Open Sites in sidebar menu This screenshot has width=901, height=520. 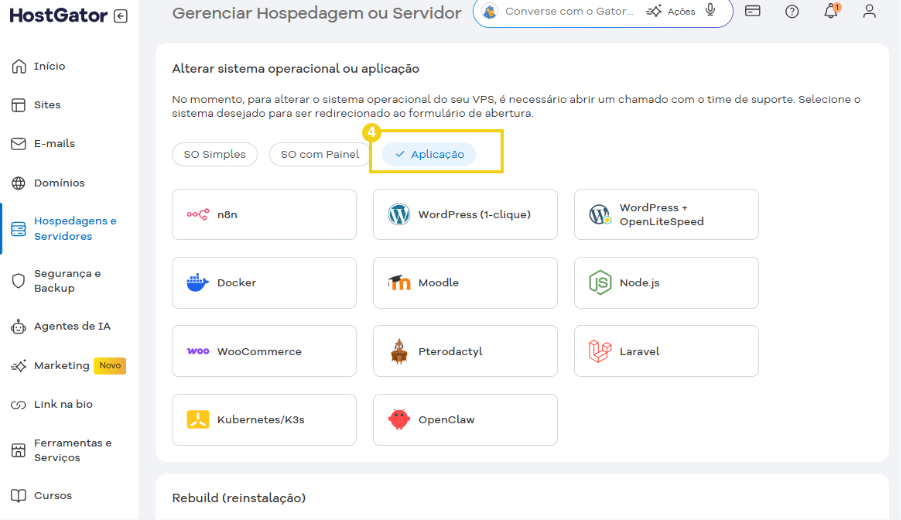click(x=47, y=105)
